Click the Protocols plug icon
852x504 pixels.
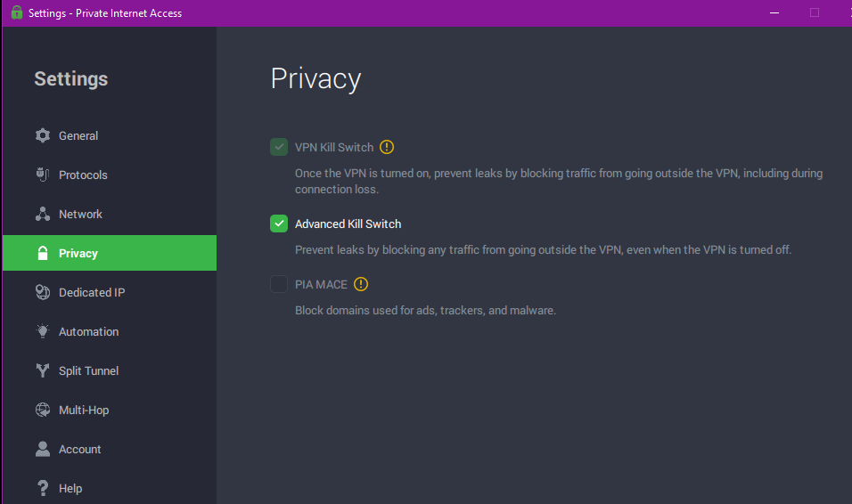pyautogui.click(x=43, y=175)
